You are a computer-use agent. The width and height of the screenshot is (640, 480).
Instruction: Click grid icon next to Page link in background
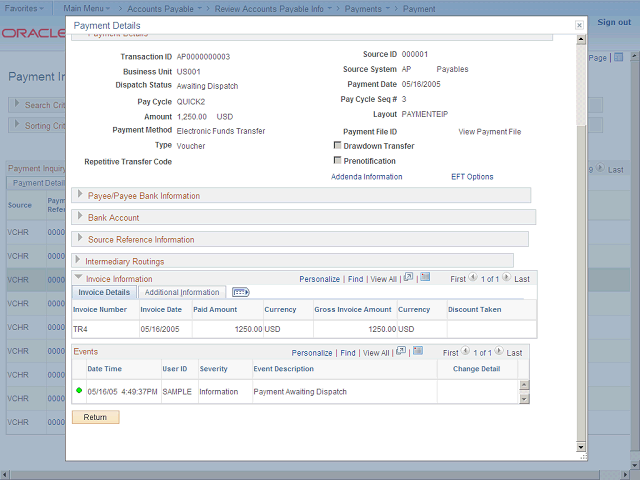pos(619,58)
